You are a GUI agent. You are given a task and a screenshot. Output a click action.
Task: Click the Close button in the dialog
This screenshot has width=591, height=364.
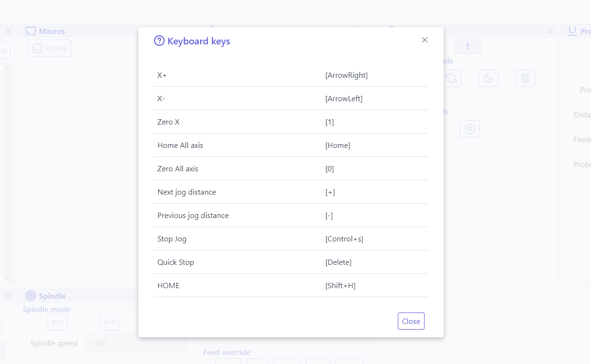click(x=411, y=321)
